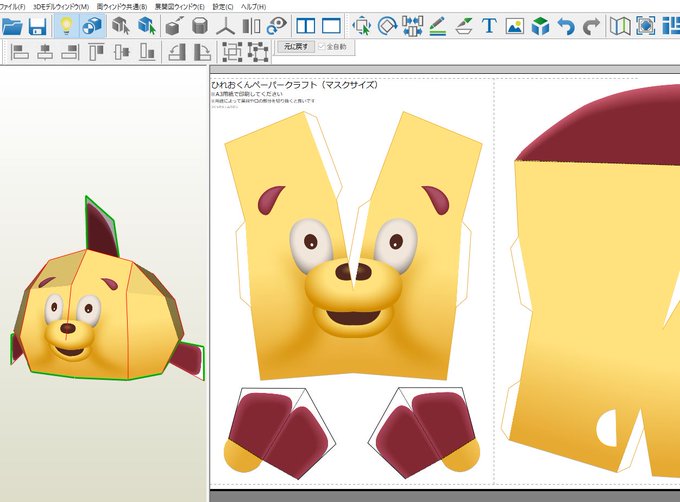Click the insert image icon
The image size is (680, 502).
click(515, 26)
